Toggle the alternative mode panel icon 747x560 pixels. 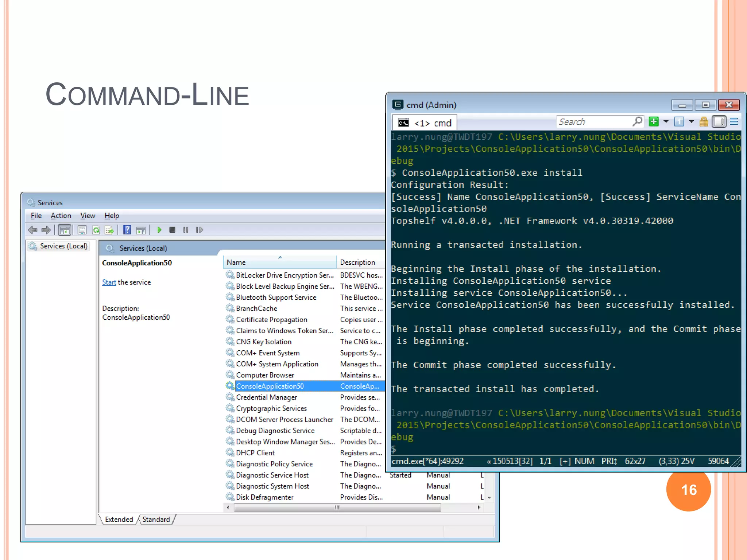click(719, 121)
